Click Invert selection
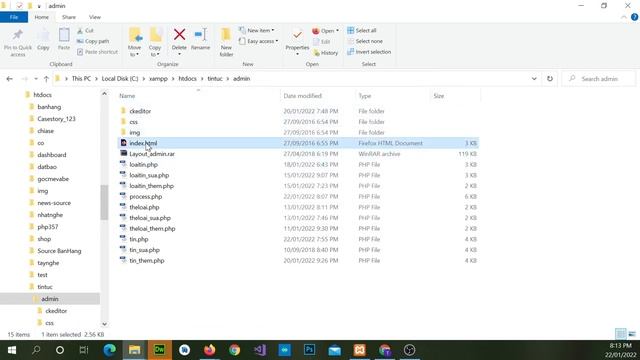640x360 pixels. [369, 52]
